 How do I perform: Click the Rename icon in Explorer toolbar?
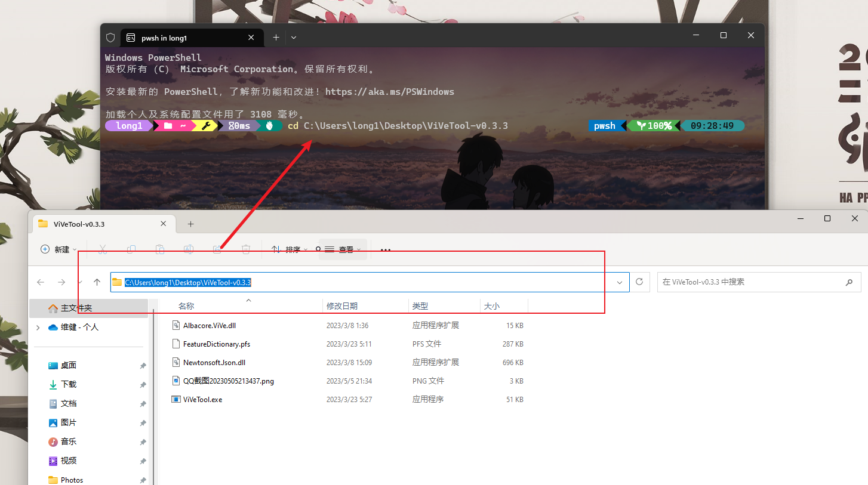[189, 249]
